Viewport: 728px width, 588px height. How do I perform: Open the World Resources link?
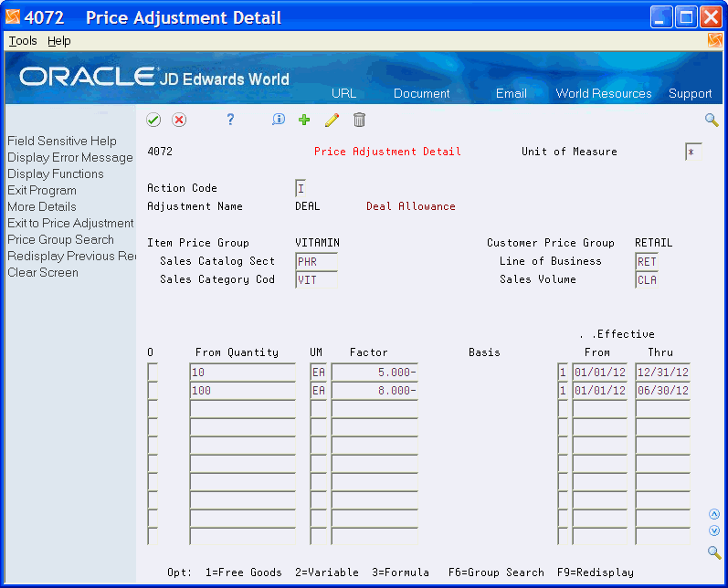[604, 93]
